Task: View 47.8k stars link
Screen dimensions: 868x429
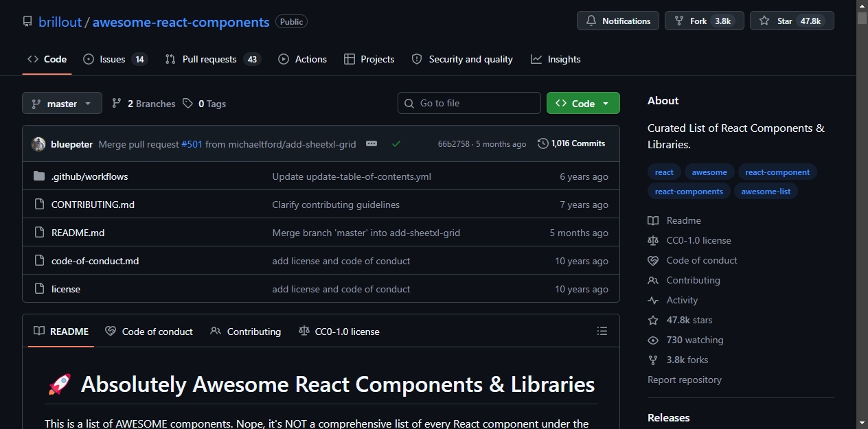Action: pos(680,320)
